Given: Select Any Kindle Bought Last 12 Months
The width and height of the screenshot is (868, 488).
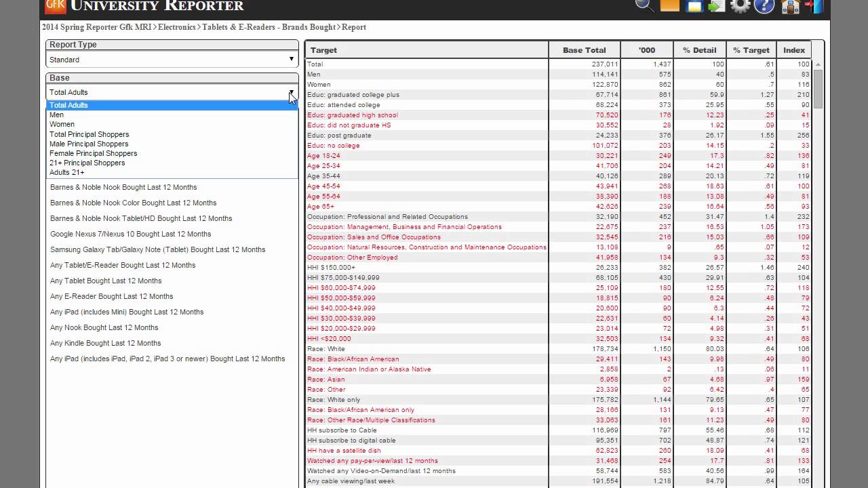Looking at the screenshot, I should tap(106, 343).
